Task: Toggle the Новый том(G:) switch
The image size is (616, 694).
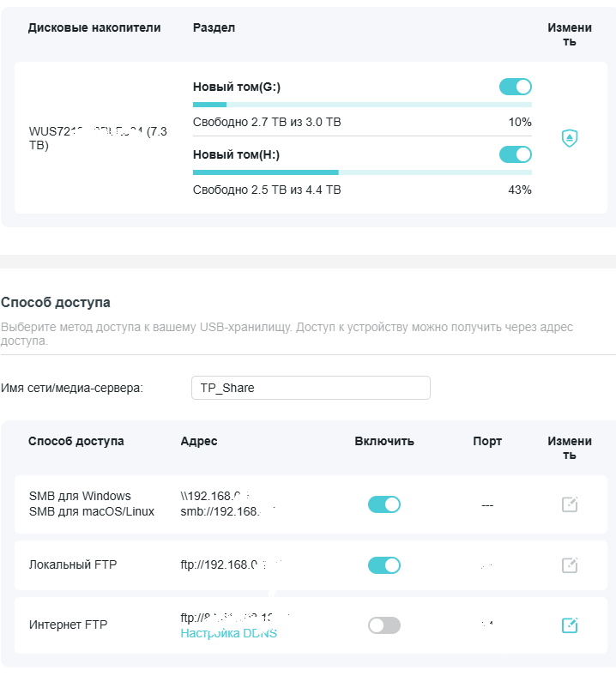Action: [x=516, y=87]
